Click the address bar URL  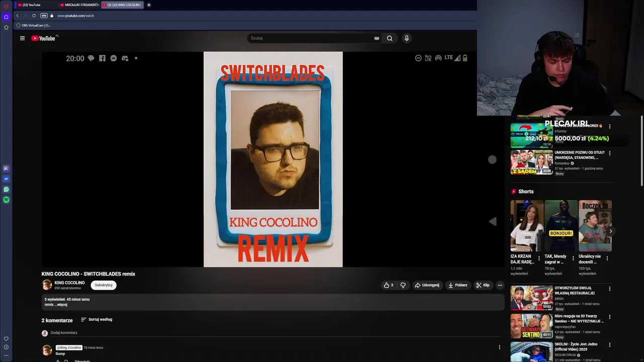pyautogui.click(x=75, y=16)
